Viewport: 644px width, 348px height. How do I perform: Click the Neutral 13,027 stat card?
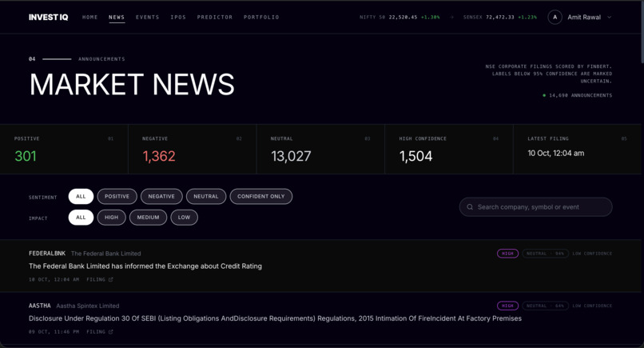pos(320,149)
